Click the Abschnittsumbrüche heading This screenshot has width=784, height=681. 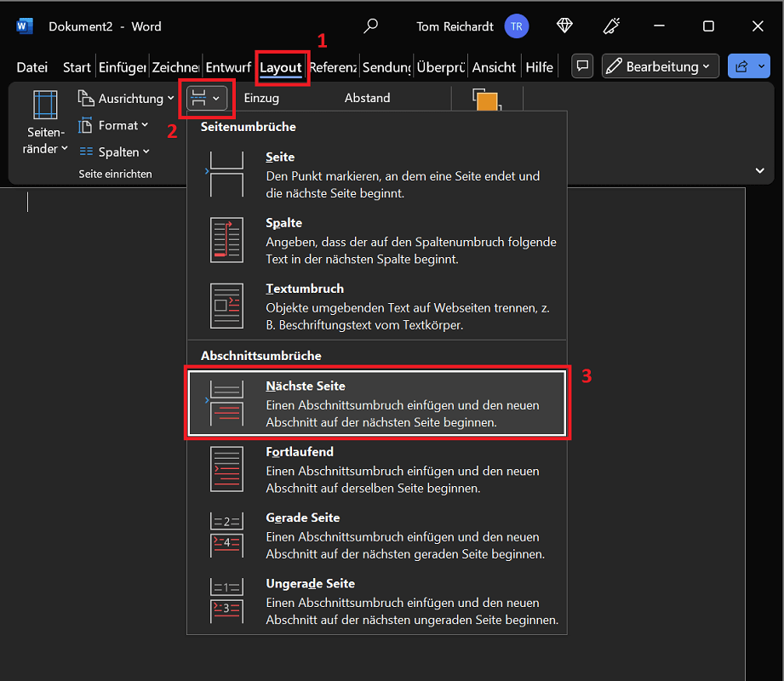pyautogui.click(x=261, y=356)
